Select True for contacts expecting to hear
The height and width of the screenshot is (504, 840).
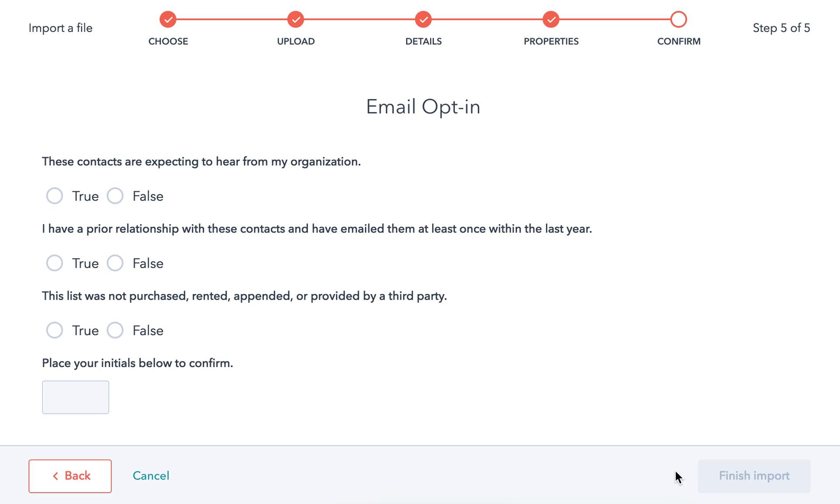click(55, 196)
